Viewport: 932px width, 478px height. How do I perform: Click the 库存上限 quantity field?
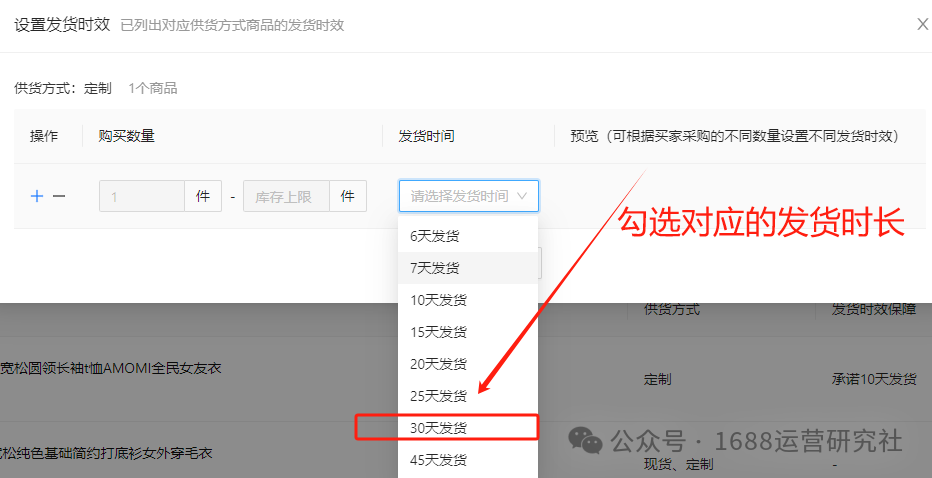click(x=286, y=196)
